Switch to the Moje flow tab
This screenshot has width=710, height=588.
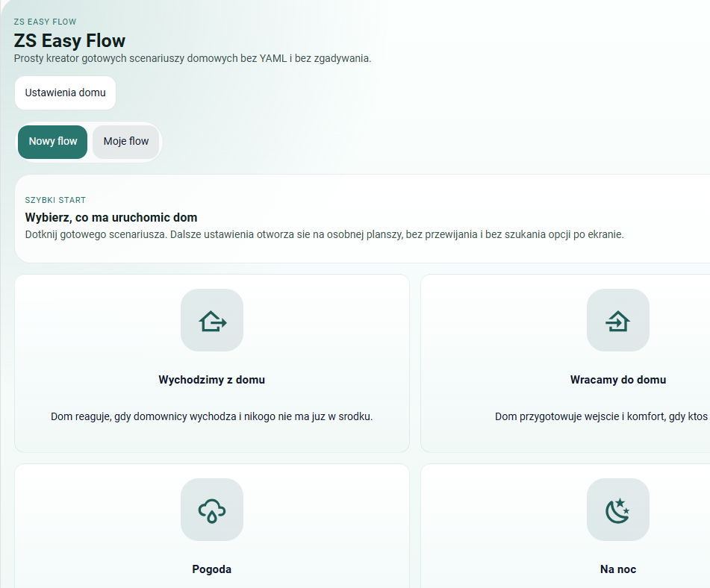(x=126, y=142)
